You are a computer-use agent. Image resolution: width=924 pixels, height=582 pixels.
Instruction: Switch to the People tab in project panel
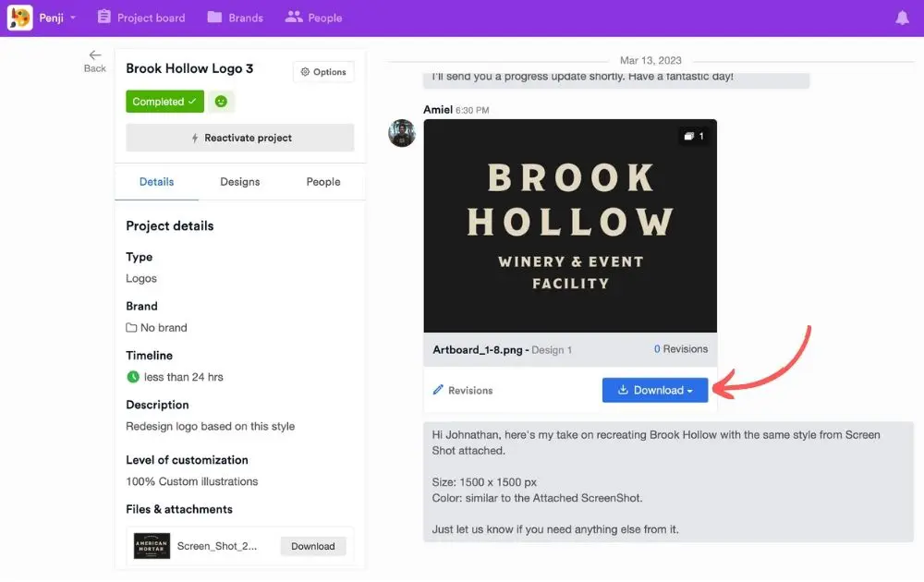pos(323,182)
